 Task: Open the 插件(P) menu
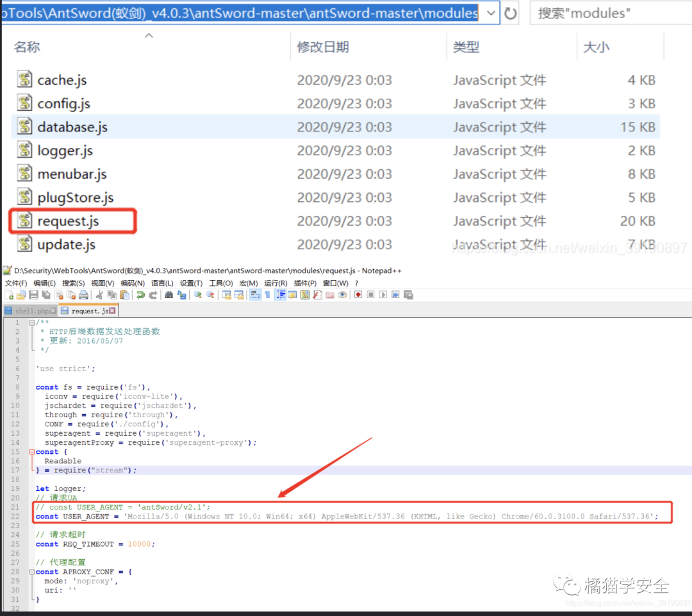(305, 283)
